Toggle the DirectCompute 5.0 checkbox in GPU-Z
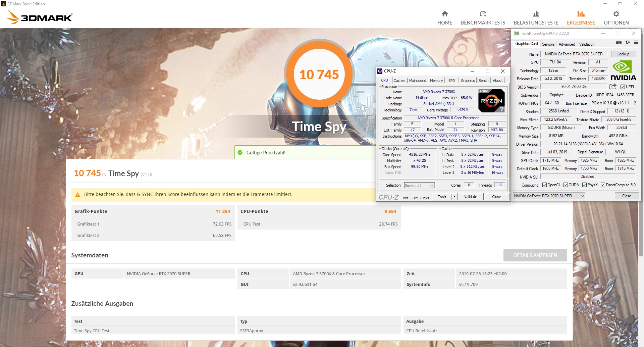Image resolution: width=644 pixels, height=347 pixels. pos(603,185)
